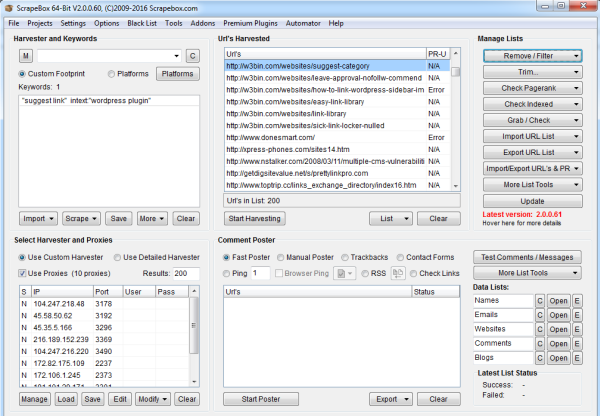600x416 pixels.
Task: Click the C button for the Emails list
Action: [540, 315]
